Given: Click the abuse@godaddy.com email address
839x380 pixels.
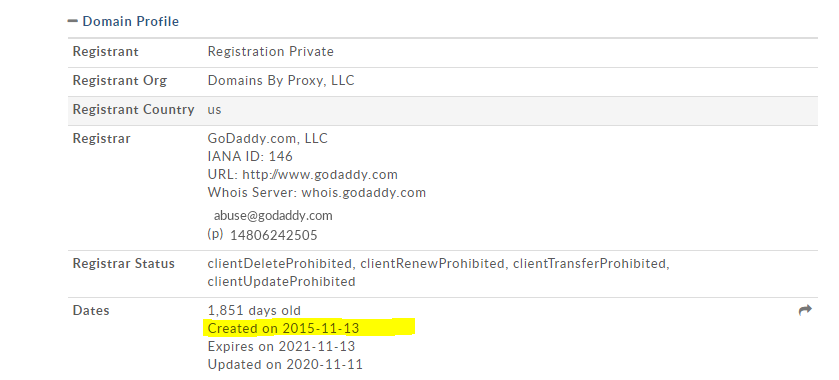Looking at the screenshot, I should coord(273,216).
